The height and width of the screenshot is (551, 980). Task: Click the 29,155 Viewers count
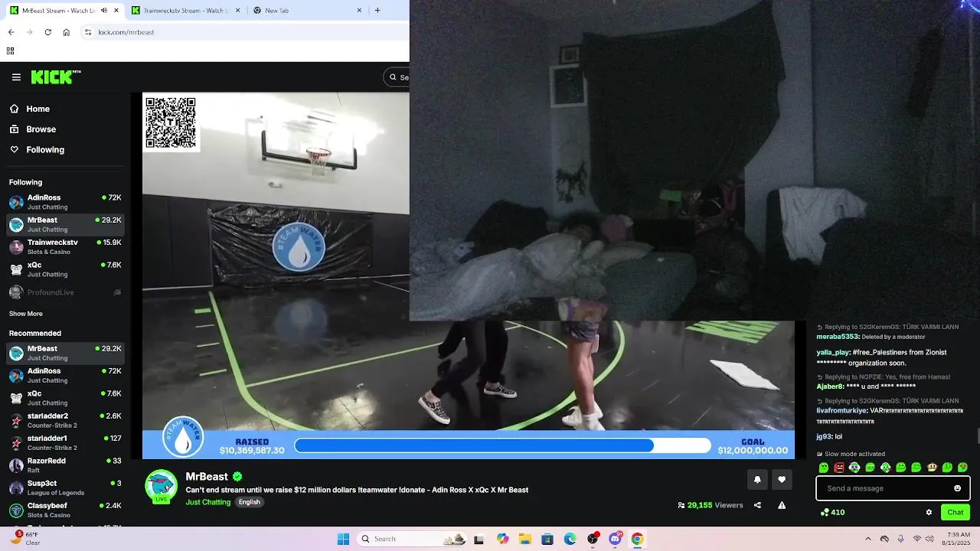tap(710, 505)
